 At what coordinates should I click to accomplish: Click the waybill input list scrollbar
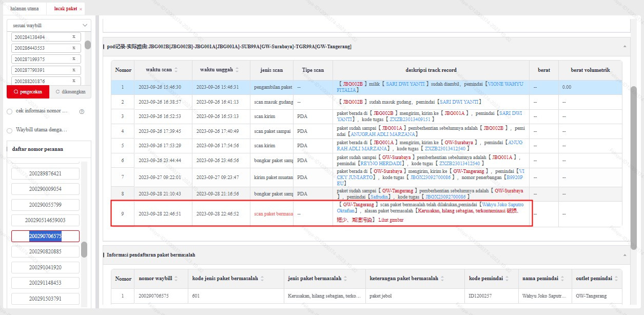coord(88,45)
